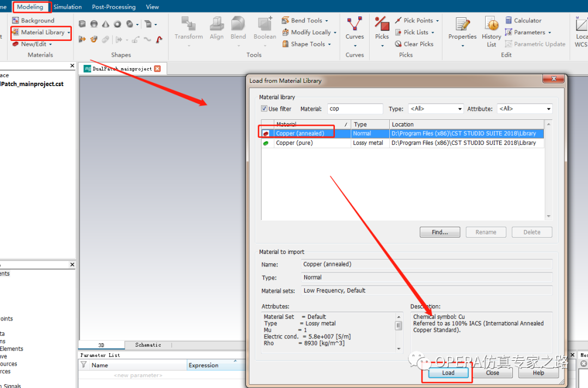Viewport: 588px width, 388px height.
Task: Click the green Copper (pure) color icon
Action: pos(266,143)
